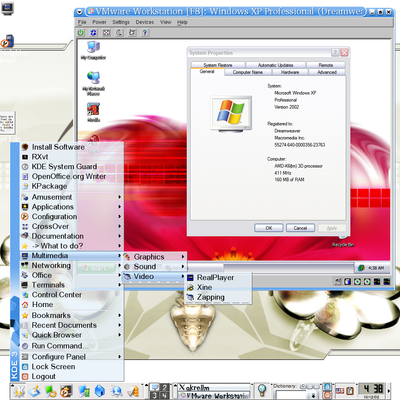Viewport: 400px width, 400px height.
Task: Switch to virtual desktop 3 in pager
Action: [x=154, y=395]
